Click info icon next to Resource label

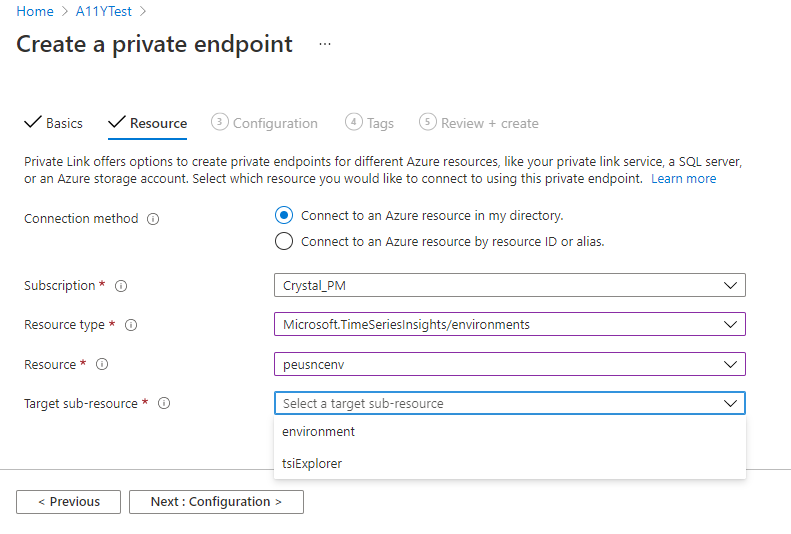click(x=102, y=365)
